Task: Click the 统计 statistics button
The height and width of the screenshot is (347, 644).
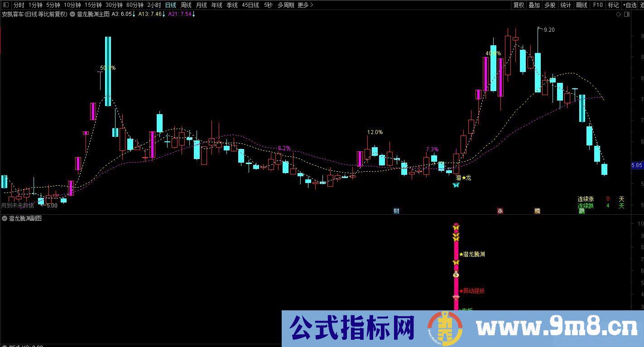Action: [566, 5]
